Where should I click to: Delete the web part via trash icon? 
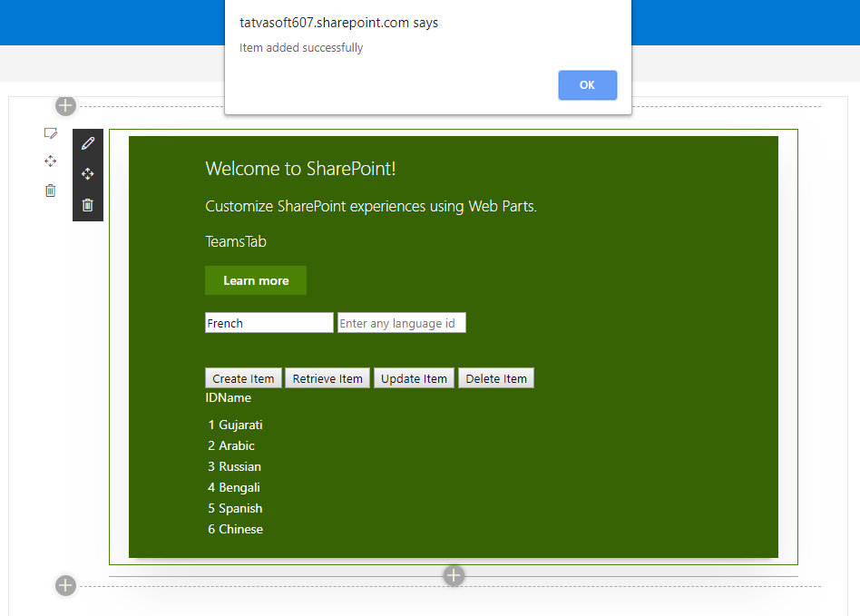[88, 205]
